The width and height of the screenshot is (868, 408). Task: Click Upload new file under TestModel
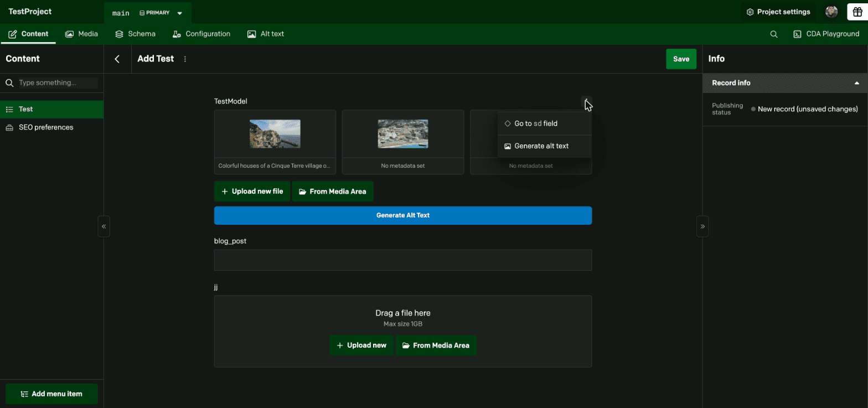click(x=252, y=192)
